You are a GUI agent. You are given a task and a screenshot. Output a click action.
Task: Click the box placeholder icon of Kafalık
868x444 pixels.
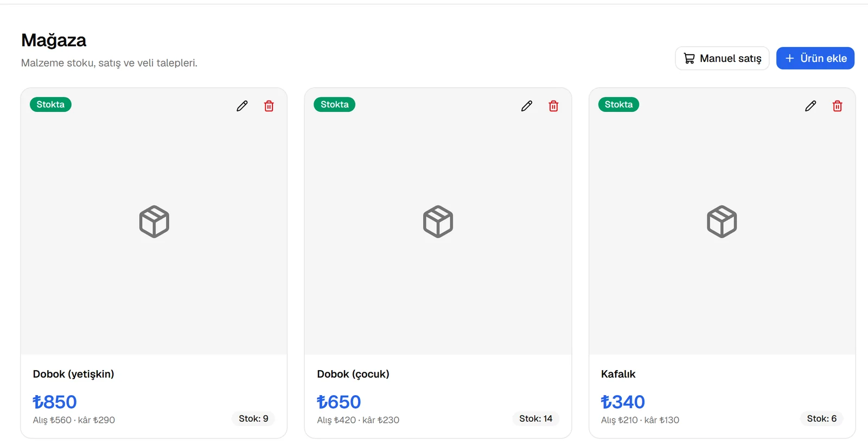click(x=722, y=221)
